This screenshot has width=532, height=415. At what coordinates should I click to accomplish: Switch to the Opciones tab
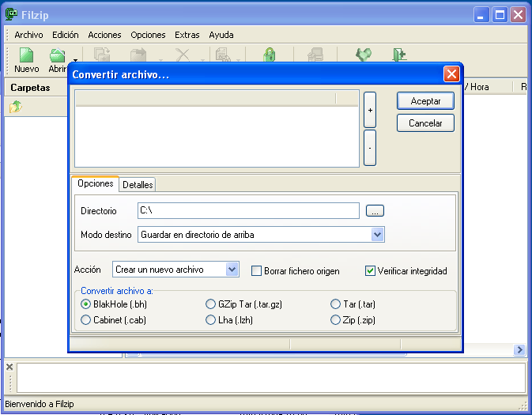tap(96, 183)
